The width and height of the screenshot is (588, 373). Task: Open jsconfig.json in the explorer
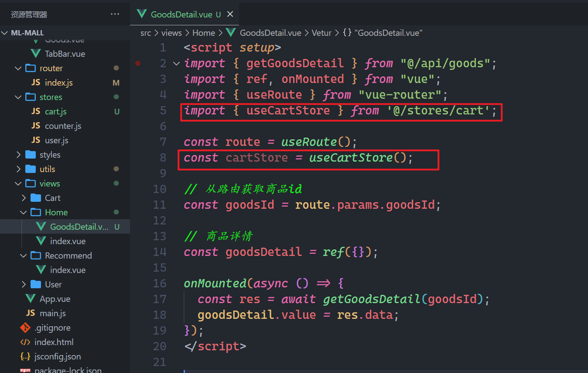click(x=58, y=356)
